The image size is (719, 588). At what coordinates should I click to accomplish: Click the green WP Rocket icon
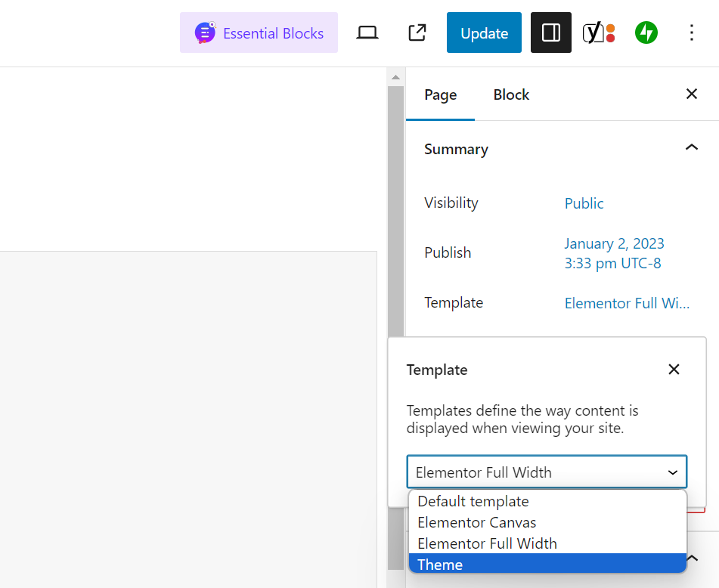(646, 32)
